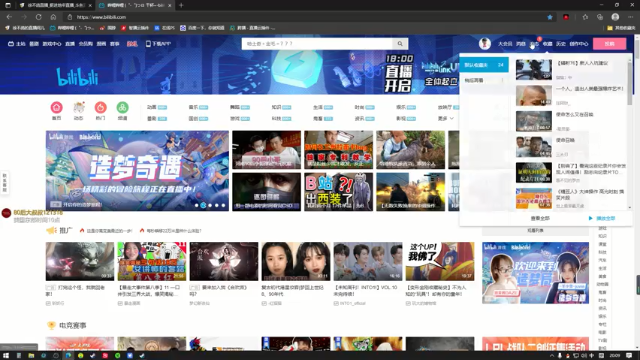Open 创作中心 in the header
Viewport: 640px width, 360px height.
tap(579, 44)
